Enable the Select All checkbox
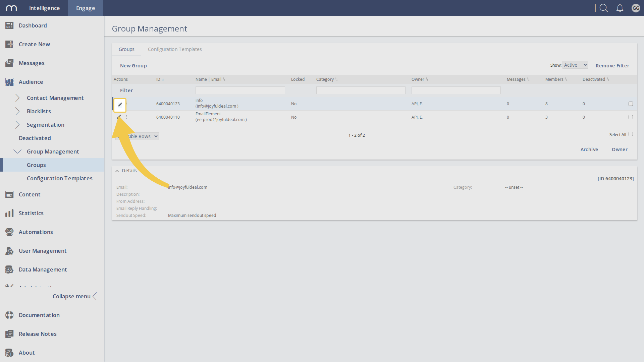Image resolution: width=644 pixels, height=362 pixels. pyautogui.click(x=631, y=134)
